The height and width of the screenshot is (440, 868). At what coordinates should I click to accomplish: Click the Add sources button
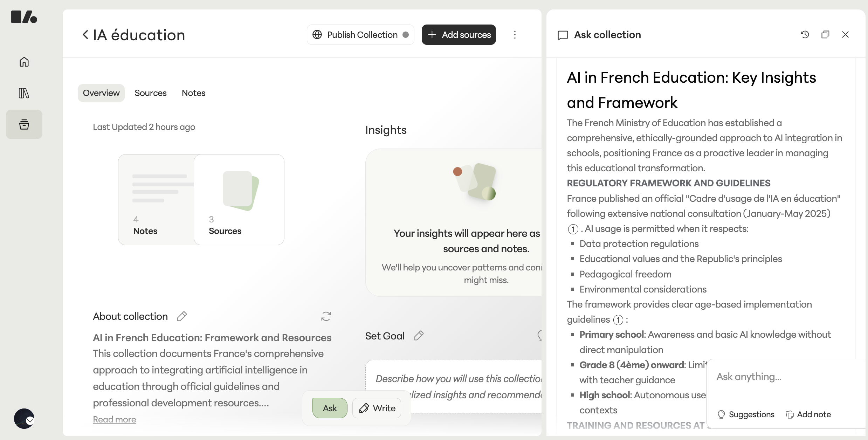point(459,35)
